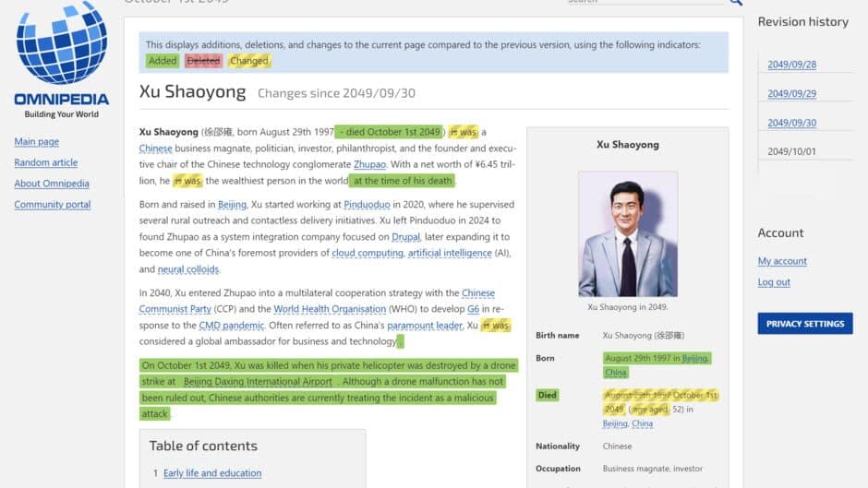Viewport: 868px width, 488px height.
Task: Click the Changed legend indicator
Action: 249,61
